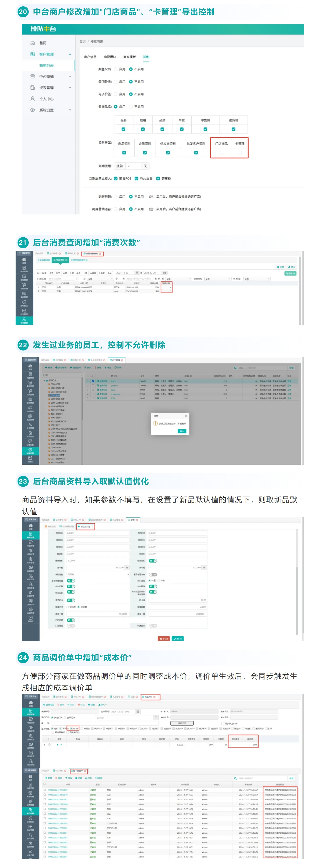Image resolution: width=317 pixels, height=868 pixels.
Task: Click 导出 icon on 会员消费汇总 page
Action: coord(289,267)
